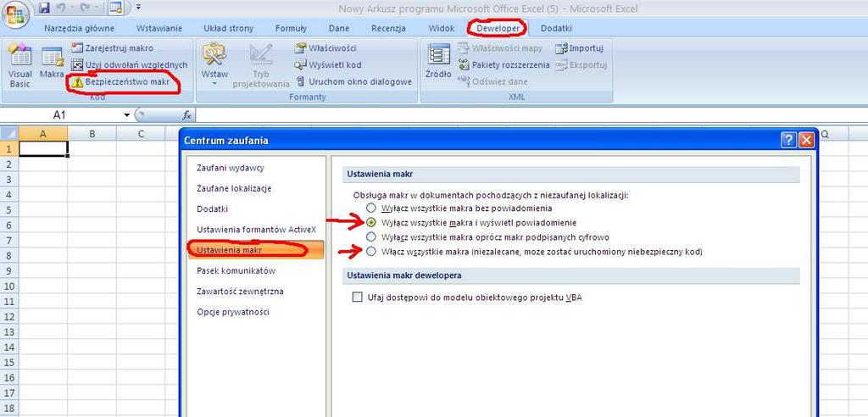Select cell A1
Image resolution: width=868 pixels, height=417 pixels.
(x=43, y=148)
